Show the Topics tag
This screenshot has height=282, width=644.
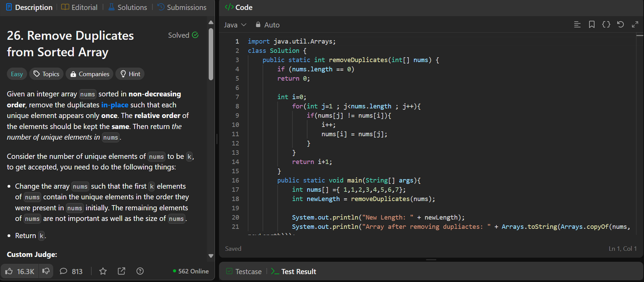(46, 74)
